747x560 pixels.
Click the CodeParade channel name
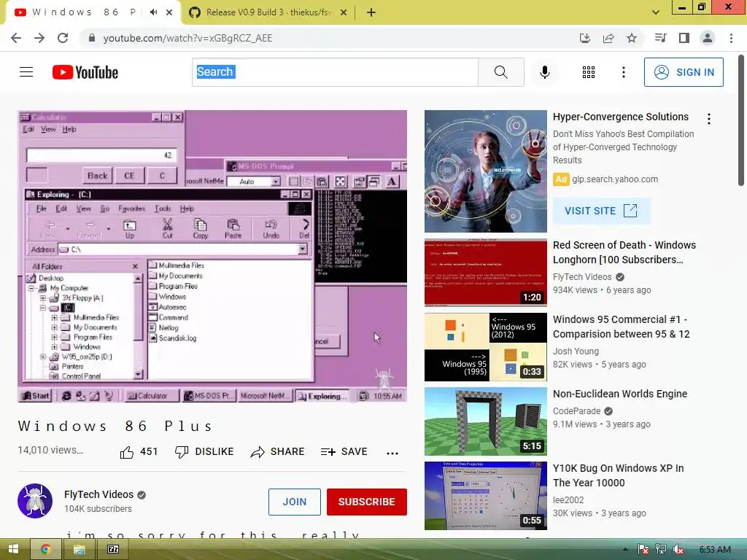576,411
